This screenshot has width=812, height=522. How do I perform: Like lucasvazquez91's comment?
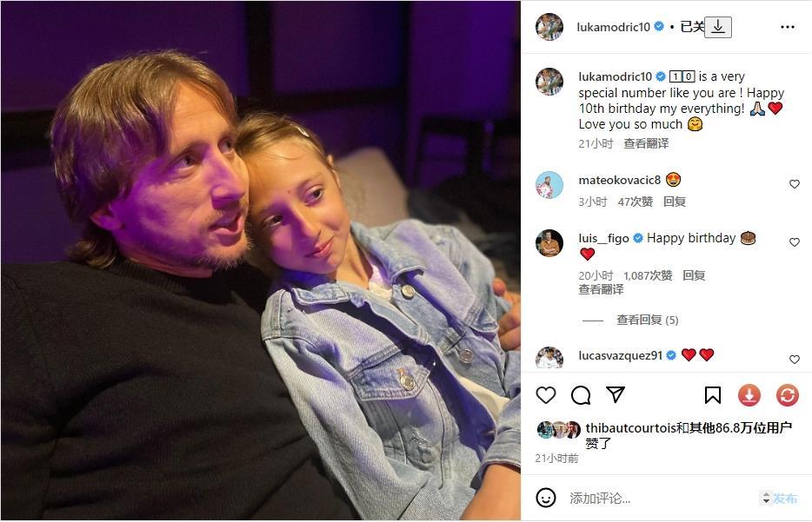[x=795, y=359]
